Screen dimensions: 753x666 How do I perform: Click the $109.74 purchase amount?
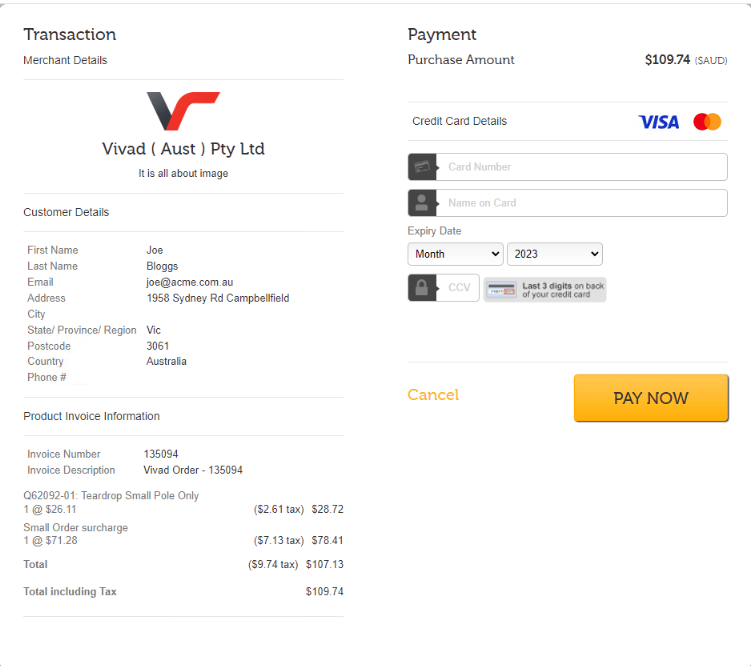click(667, 60)
